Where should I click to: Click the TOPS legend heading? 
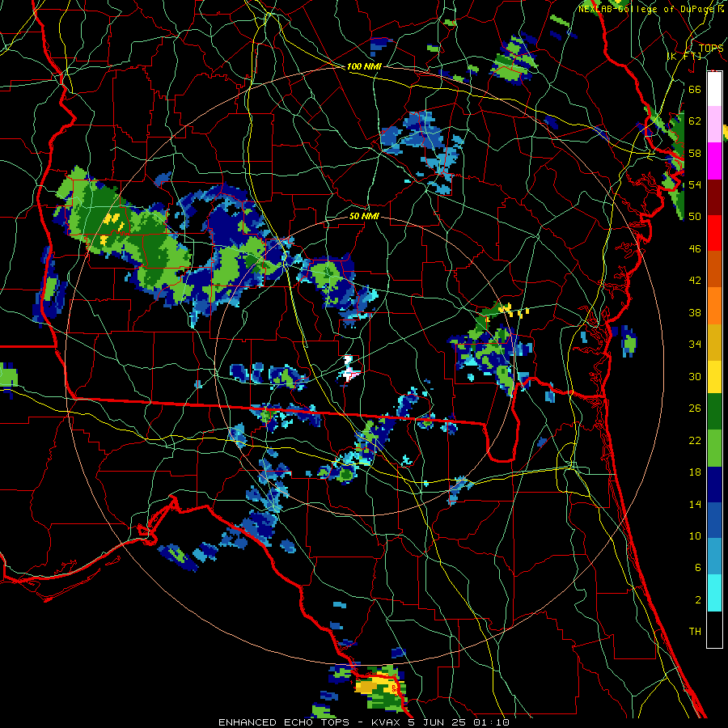[711, 49]
